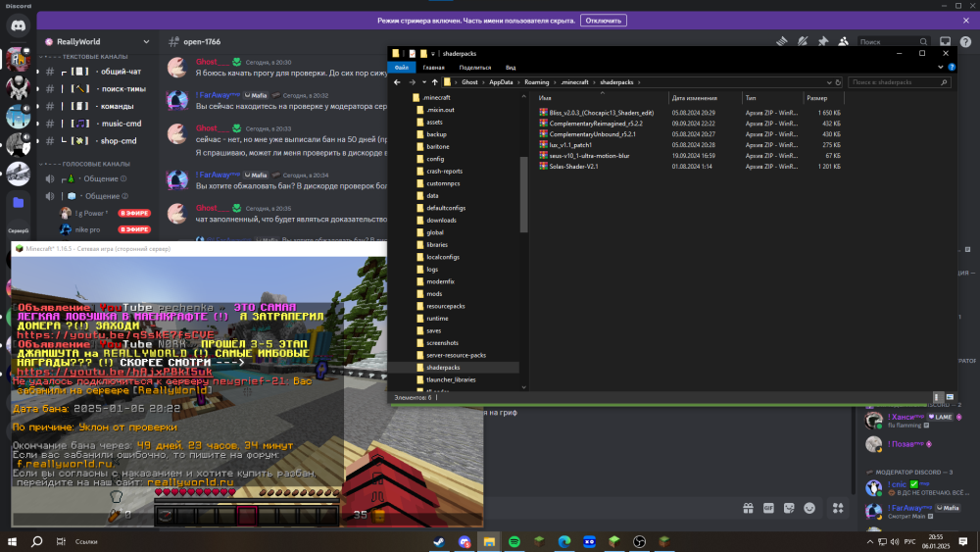This screenshot has height=552, width=980.
Task: Expand the Explorer ribbon chevron
Action: 941,68
